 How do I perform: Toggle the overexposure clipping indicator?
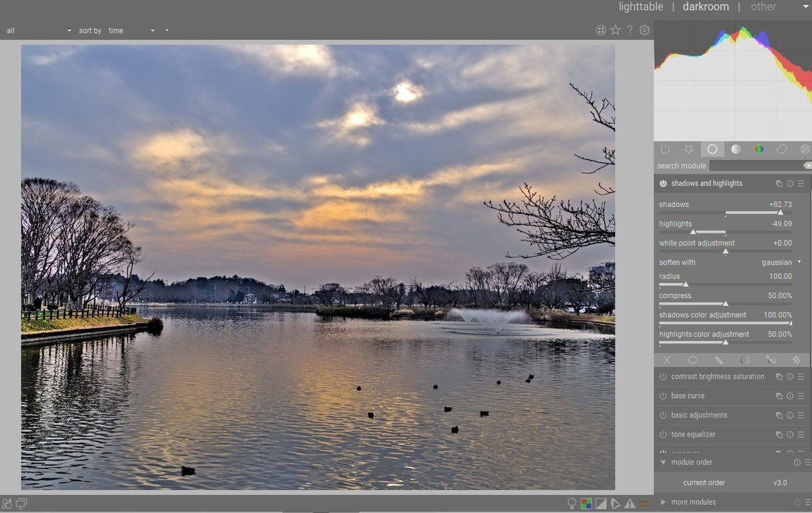coord(601,504)
